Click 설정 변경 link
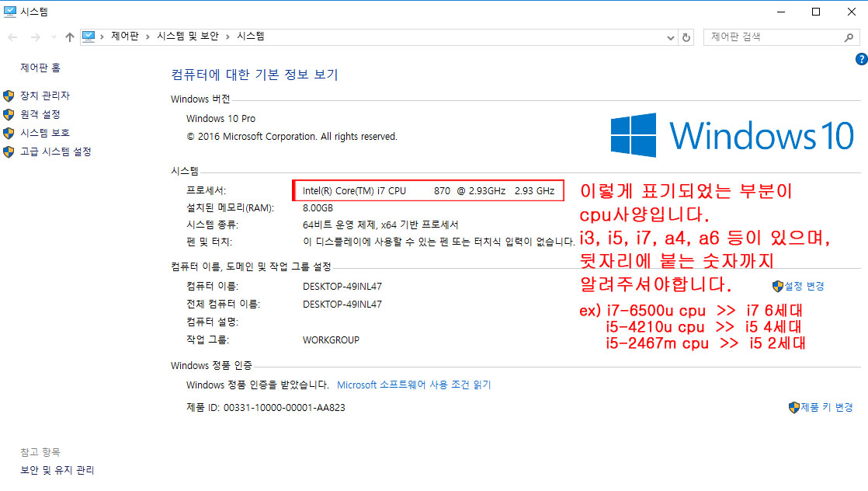This screenshot has width=868, height=491. click(804, 286)
